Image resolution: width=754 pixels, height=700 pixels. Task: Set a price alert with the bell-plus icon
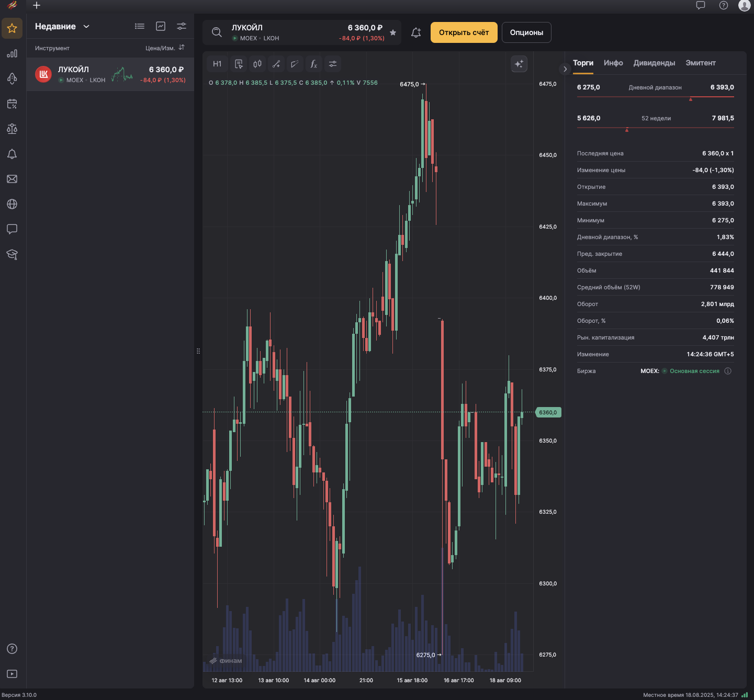(x=416, y=32)
